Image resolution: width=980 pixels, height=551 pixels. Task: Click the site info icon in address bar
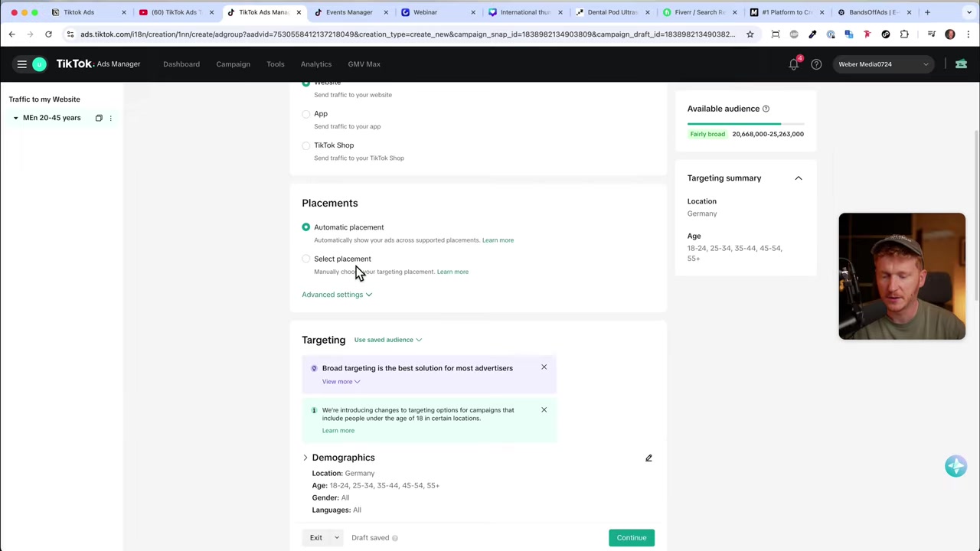[x=70, y=34]
